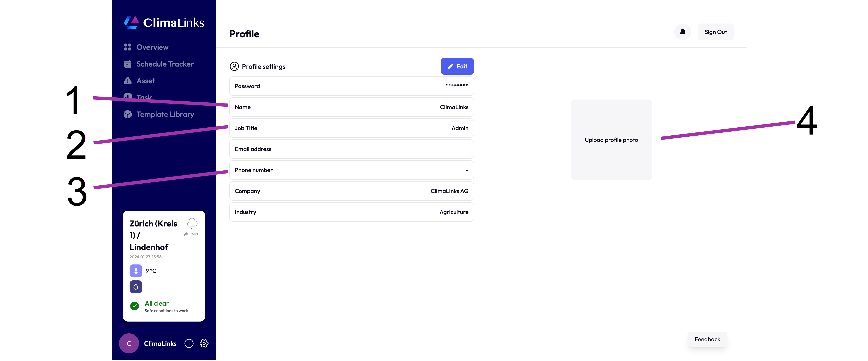Viewport: 868px width, 361px height.
Task: Select the Email address field
Action: (x=351, y=149)
